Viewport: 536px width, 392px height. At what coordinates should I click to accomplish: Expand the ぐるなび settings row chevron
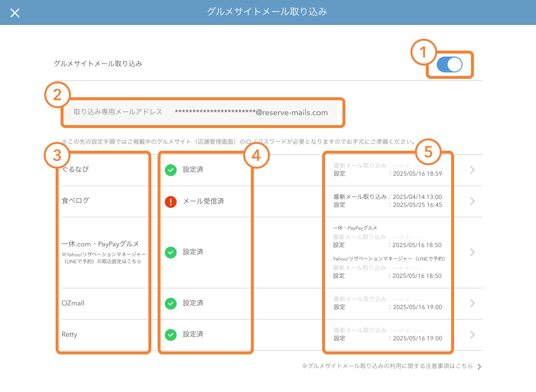[472, 170]
